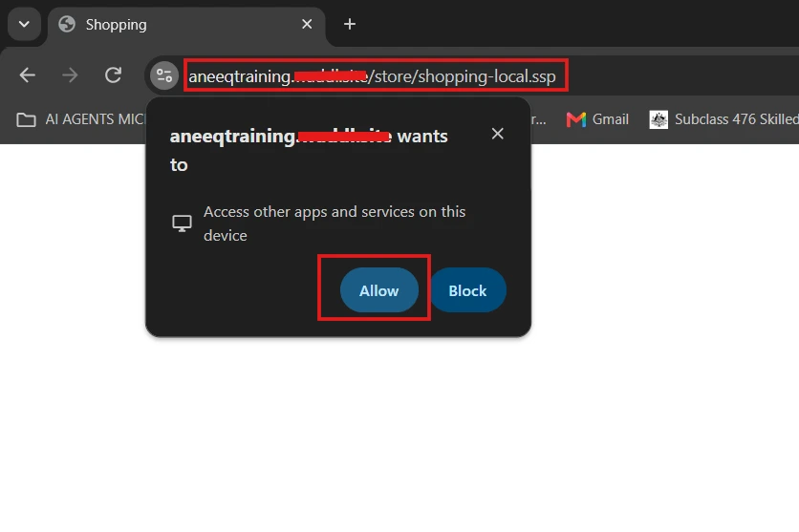Click the Shopping tab globe favicon
The height and width of the screenshot is (532, 799).
coord(67,24)
